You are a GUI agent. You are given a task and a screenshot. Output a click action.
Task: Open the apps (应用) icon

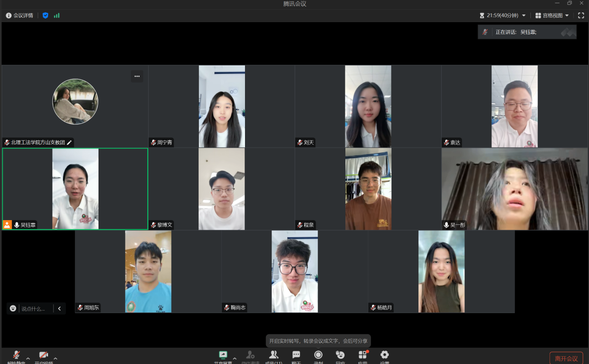363,355
